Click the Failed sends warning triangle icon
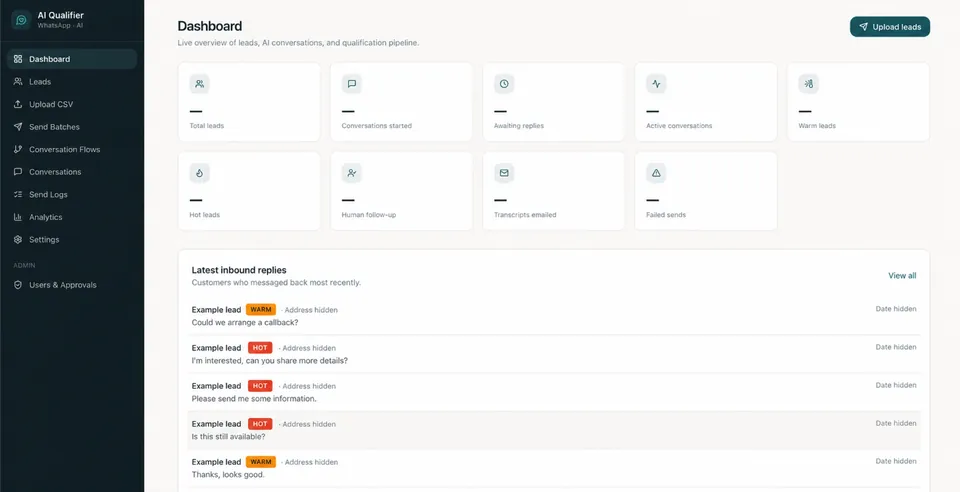The image size is (960, 492). coord(656,173)
